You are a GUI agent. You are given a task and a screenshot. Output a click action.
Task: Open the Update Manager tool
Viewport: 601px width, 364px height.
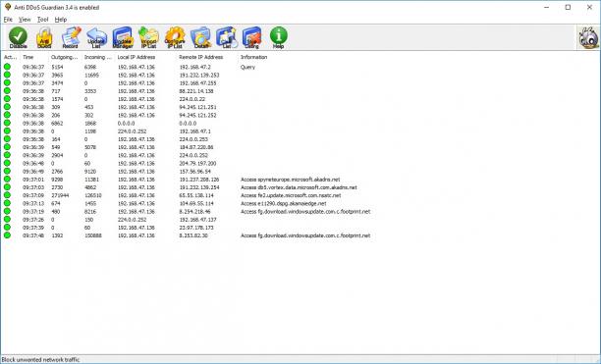click(123, 37)
